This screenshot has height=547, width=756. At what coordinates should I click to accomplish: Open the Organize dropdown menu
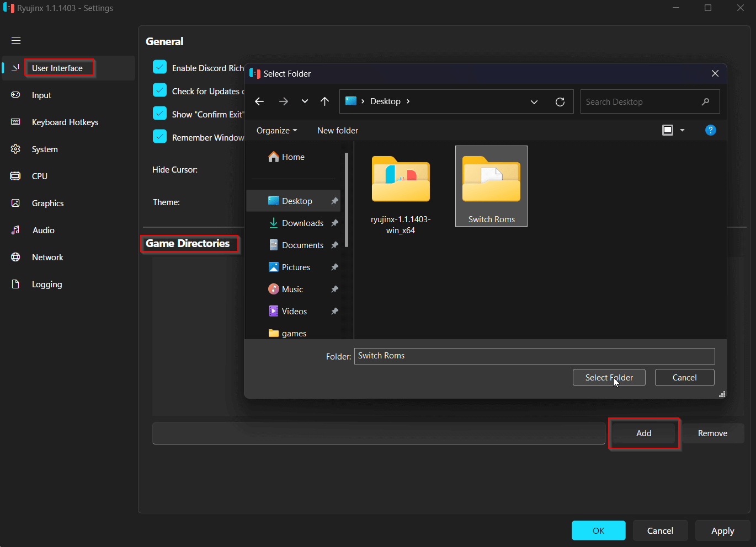click(x=277, y=131)
